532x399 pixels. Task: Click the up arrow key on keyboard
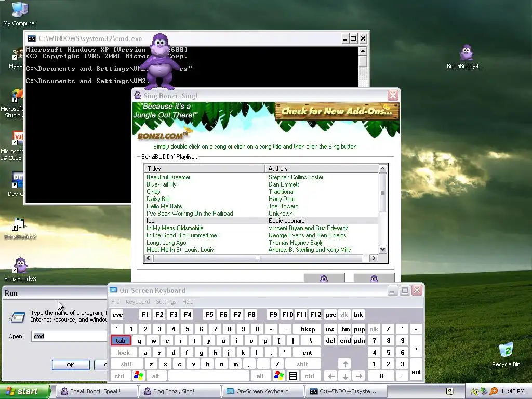pos(345,364)
